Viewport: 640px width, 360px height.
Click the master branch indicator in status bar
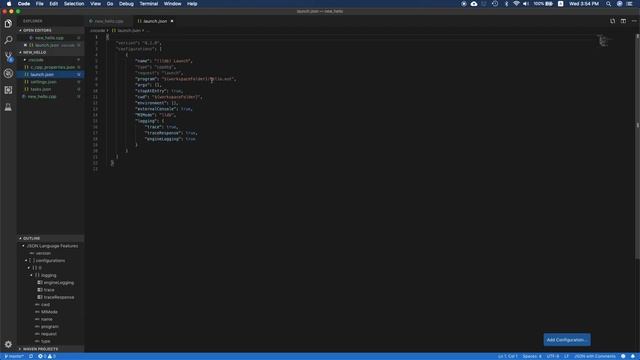13,356
